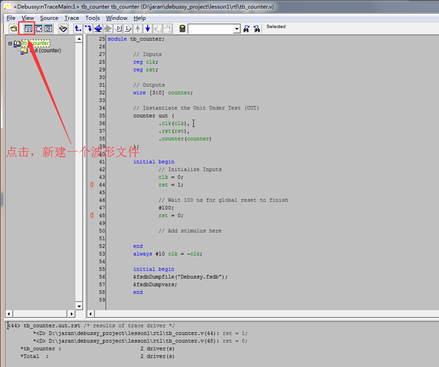Click the pencil-style icon after new-window icons

pyautogui.click(x=63, y=29)
